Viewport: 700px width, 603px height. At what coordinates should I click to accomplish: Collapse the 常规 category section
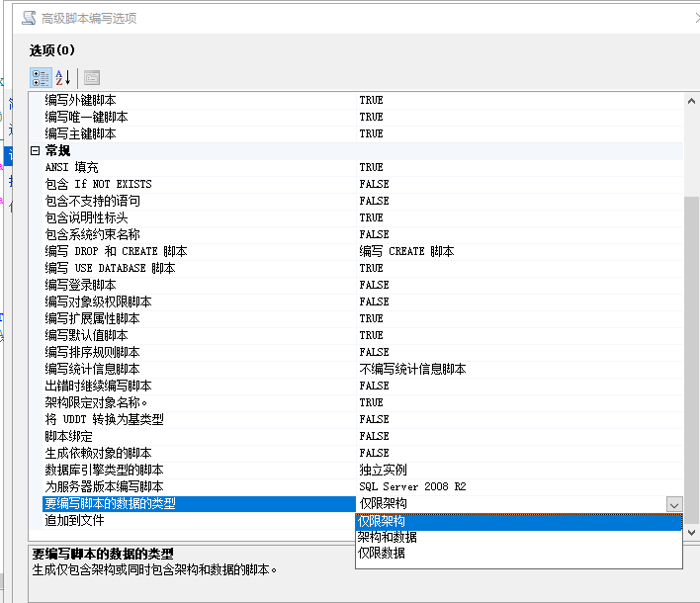click(x=36, y=151)
